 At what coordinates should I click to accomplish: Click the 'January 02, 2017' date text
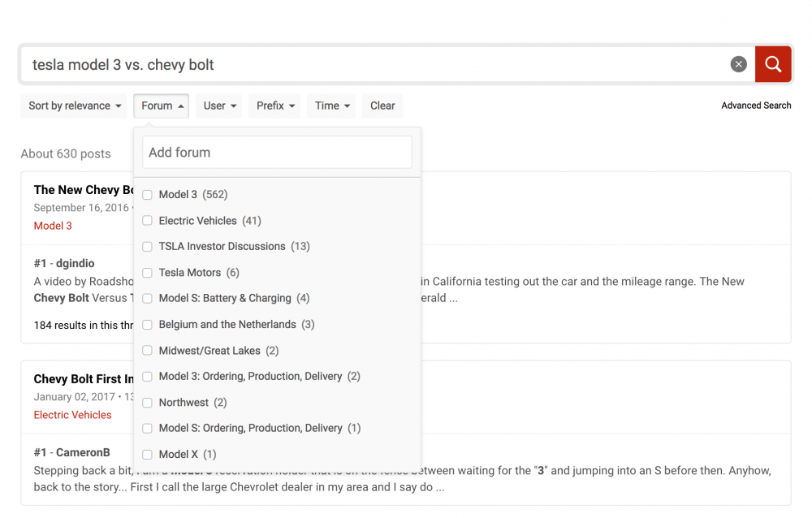[75, 397]
